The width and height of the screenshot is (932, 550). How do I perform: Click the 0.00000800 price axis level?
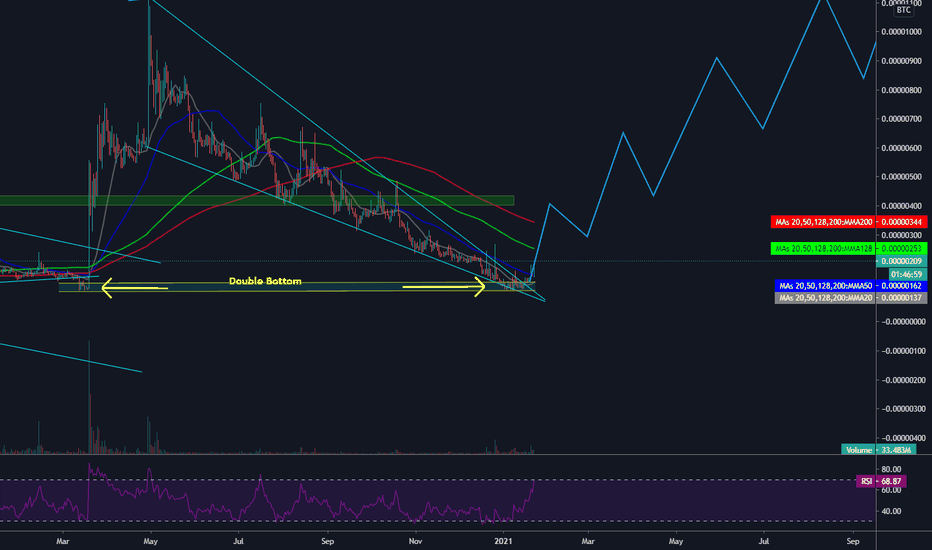902,90
